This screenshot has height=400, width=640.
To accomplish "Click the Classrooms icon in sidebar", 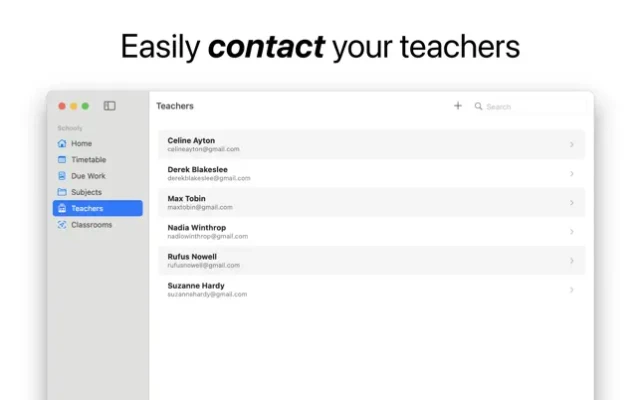I will [x=62, y=225].
